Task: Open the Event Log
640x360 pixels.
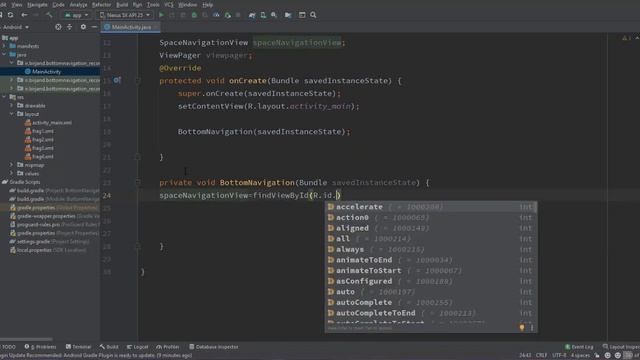Action: (x=579, y=347)
